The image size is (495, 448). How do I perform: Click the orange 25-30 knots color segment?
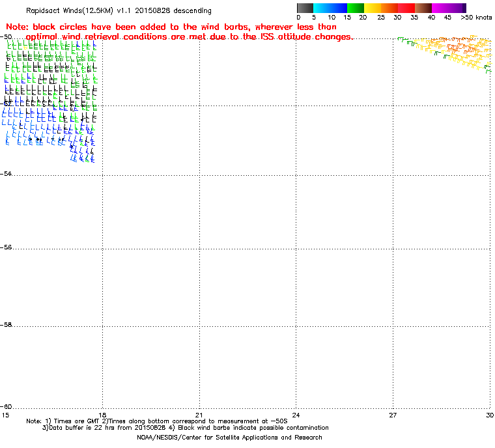tap(389, 8)
